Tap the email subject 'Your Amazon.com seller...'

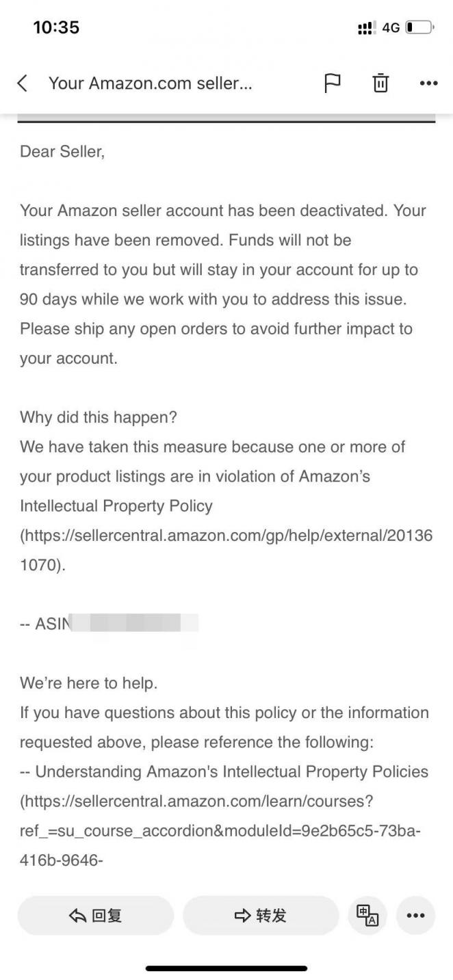(151, 83)
